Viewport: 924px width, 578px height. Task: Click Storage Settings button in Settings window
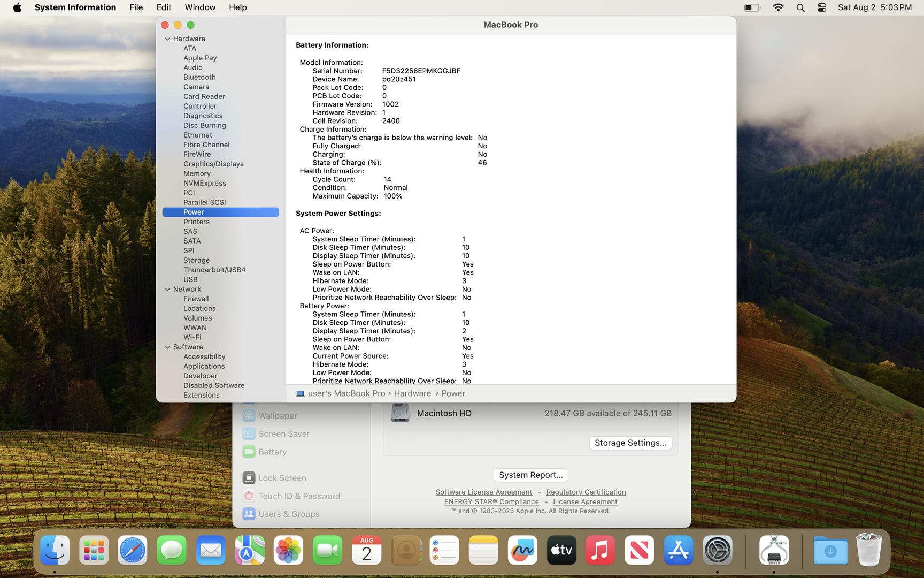point(630,443)
